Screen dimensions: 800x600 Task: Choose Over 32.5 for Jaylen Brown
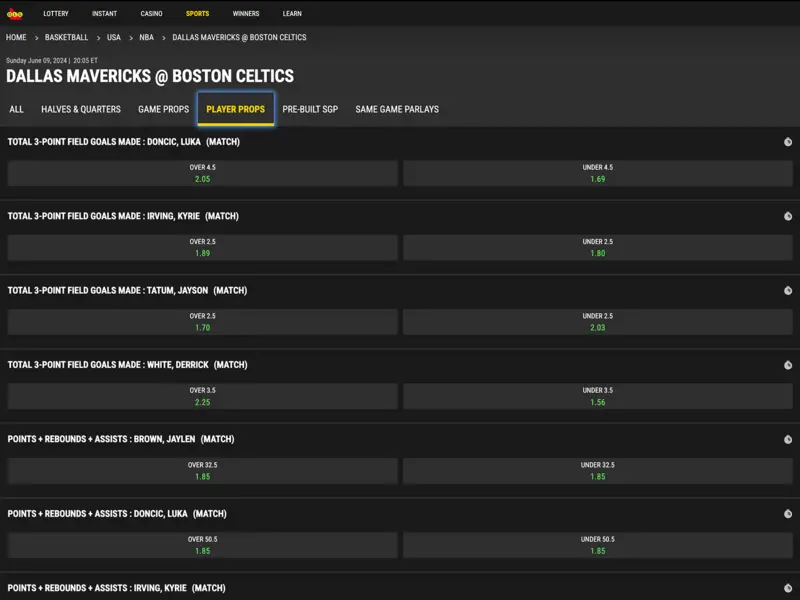coord(202,470)
